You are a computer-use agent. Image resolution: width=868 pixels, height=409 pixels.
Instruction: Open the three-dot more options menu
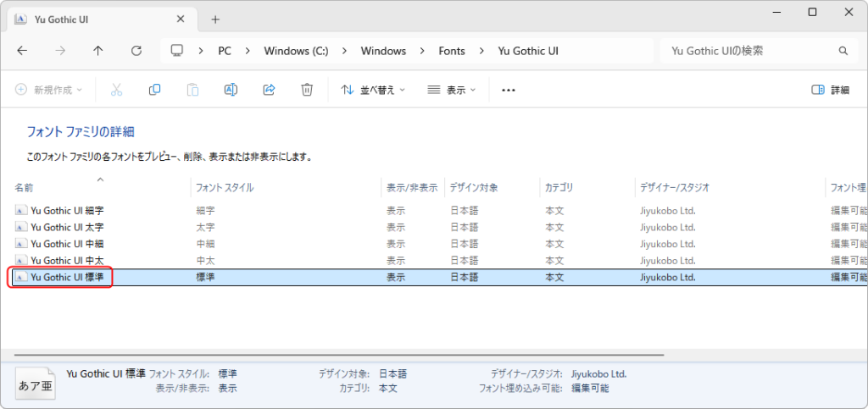tap(509, 90)
